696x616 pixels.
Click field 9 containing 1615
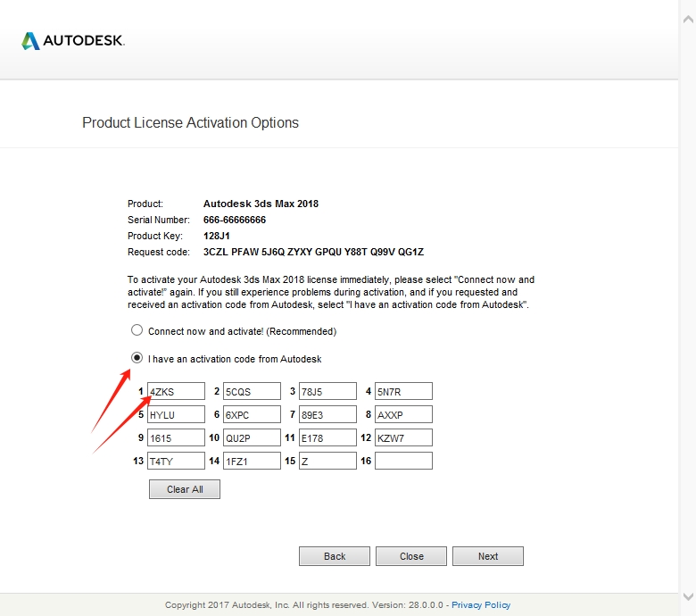click(176, 437)
